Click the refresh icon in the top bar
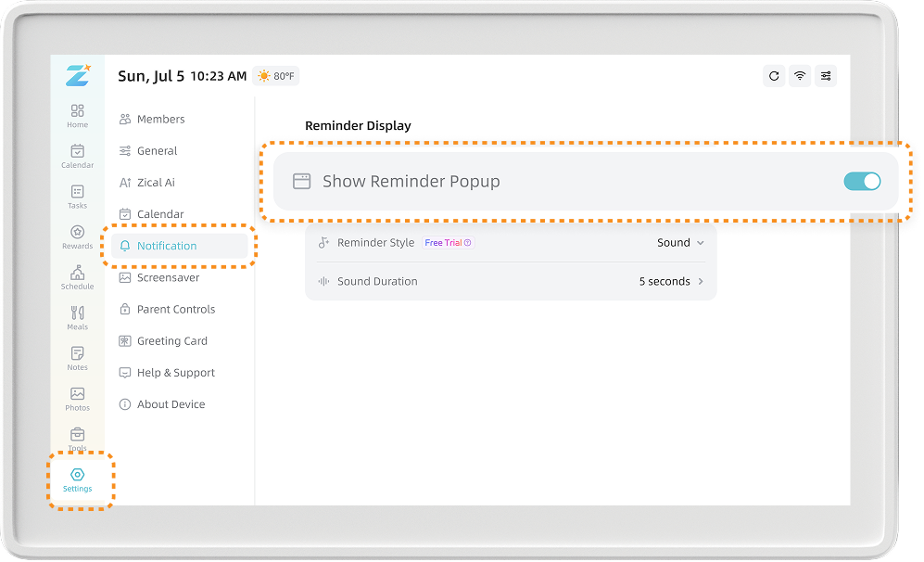Viewport: 924px width, 562px height. tap(774, 76)
